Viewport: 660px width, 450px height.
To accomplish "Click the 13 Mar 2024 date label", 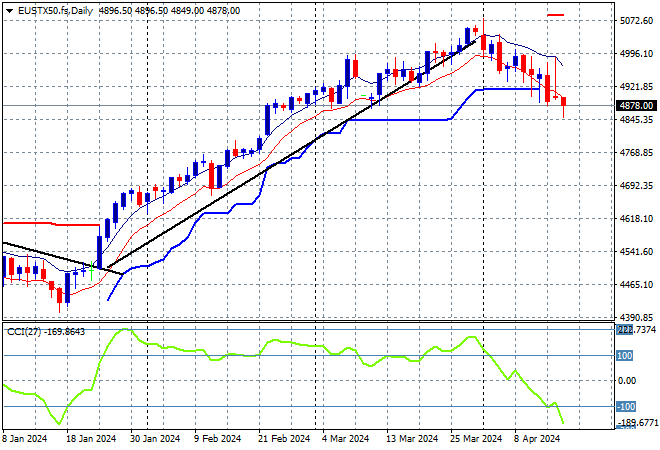I will pos(412,438).
